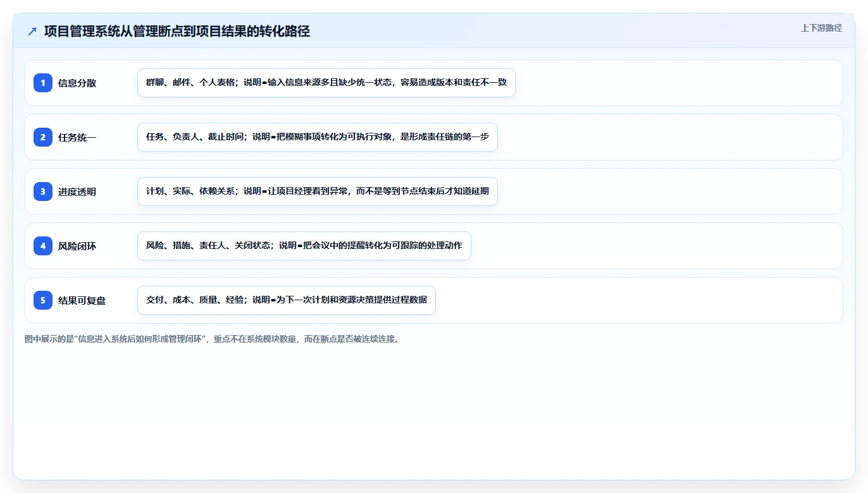The height and width of the screenshot is (493, 868).
Task: Open the description box starting 群聊、邮件、个人表格
Action: coord(326,83)
